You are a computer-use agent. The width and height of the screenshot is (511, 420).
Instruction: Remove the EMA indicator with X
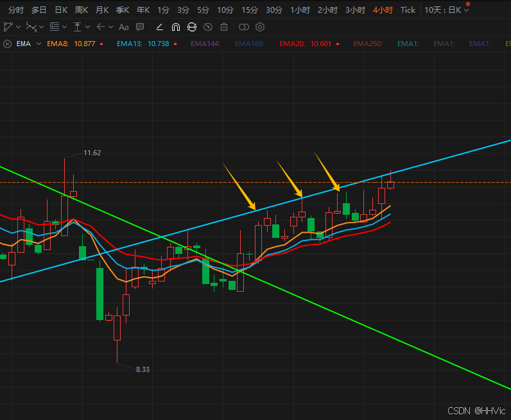tap(8, 44)
